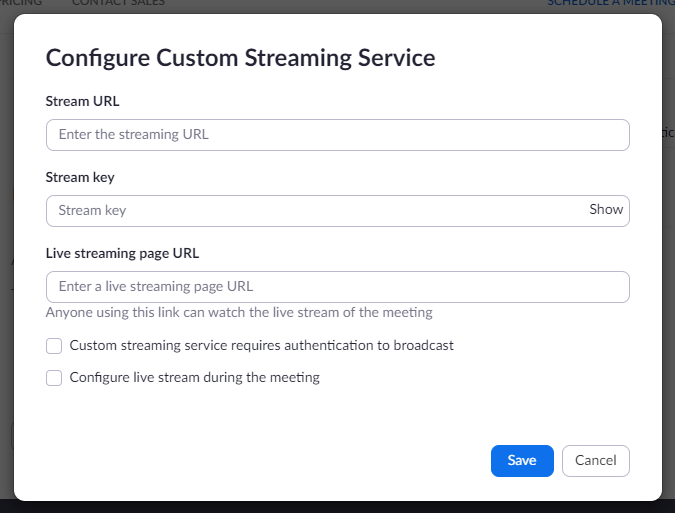Click the "Enter a live streaming page URL" placeholder
675x513 pixels.
(156, 287)
